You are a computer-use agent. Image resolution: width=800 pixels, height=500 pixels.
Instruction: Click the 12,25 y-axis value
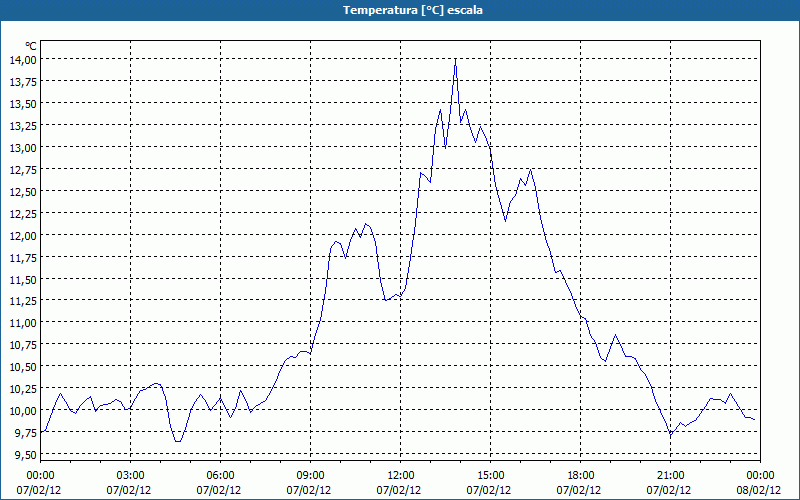[x=23, y=213]
